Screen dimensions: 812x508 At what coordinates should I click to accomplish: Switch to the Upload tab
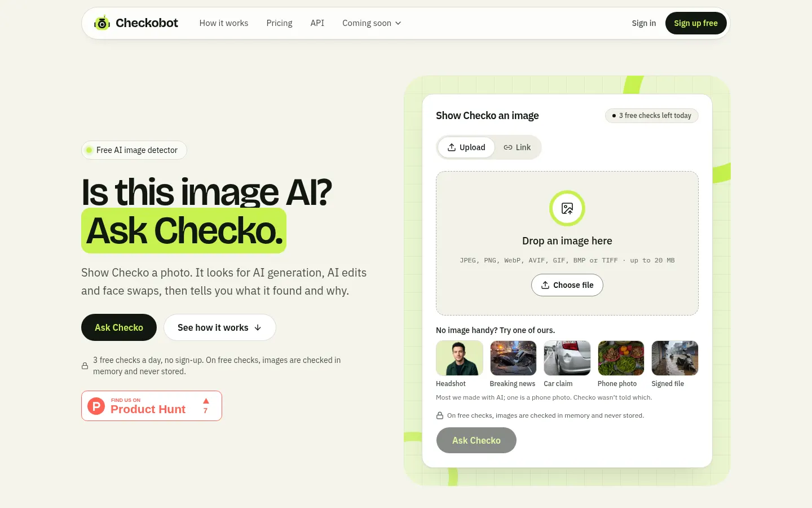466,147
